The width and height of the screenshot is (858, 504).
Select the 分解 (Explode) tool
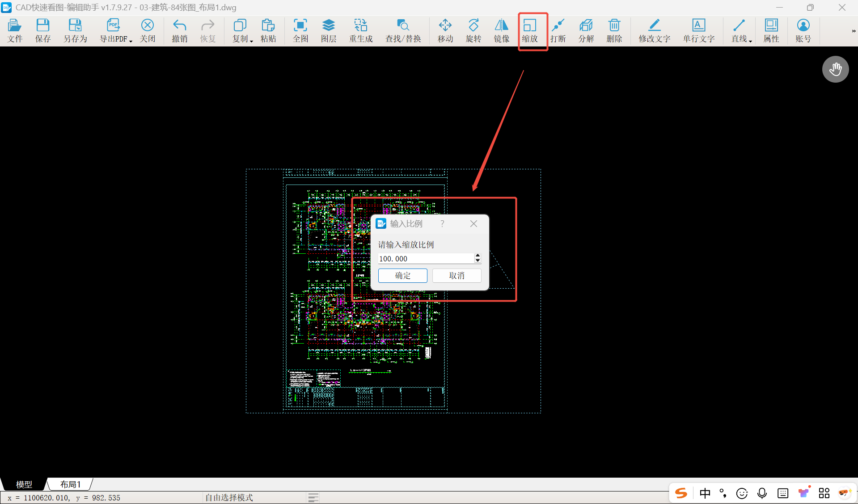pyautogui.click(x=586, y=31)
